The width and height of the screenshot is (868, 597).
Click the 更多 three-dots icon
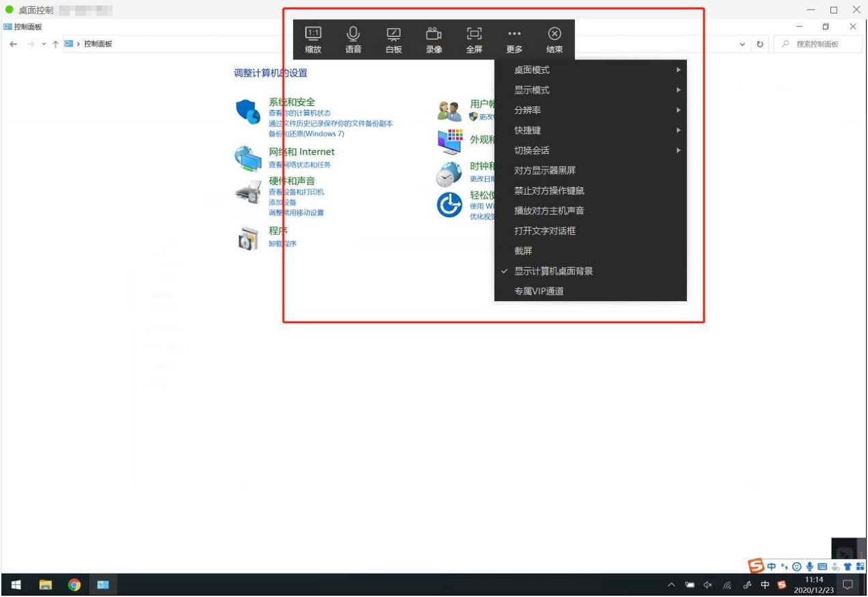point(514,33)
